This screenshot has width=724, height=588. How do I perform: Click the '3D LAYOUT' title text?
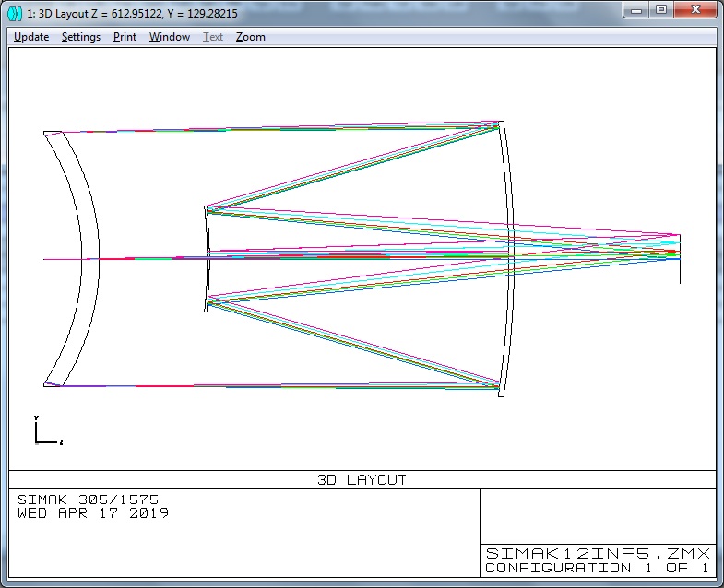click(x=362, y=480)
